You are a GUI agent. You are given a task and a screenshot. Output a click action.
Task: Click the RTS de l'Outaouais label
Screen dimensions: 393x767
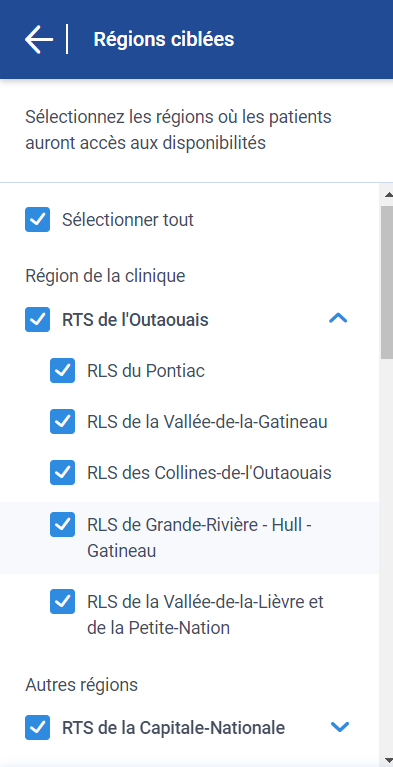[135, 320]
